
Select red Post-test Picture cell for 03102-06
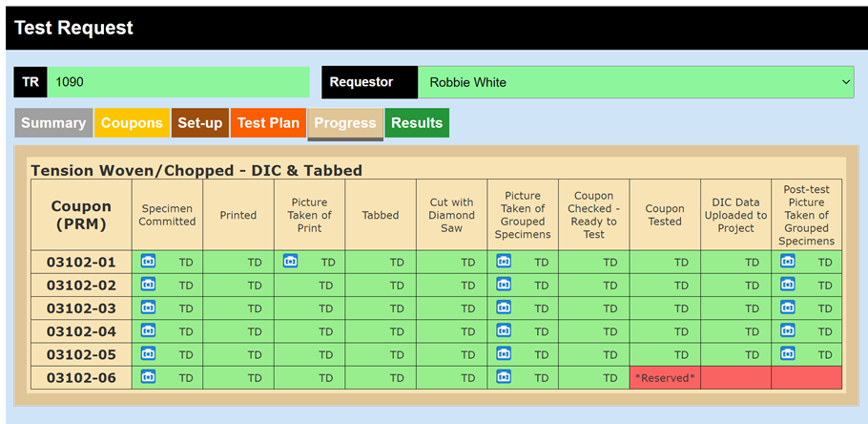(x=807, y=377)
